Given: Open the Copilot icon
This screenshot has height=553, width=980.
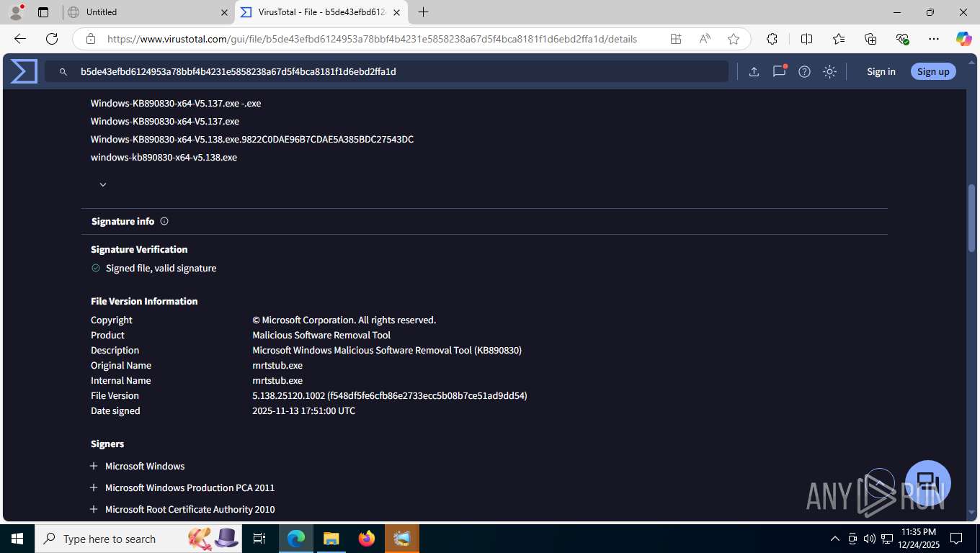Looking at the screenshot, I should click(964, 39).
